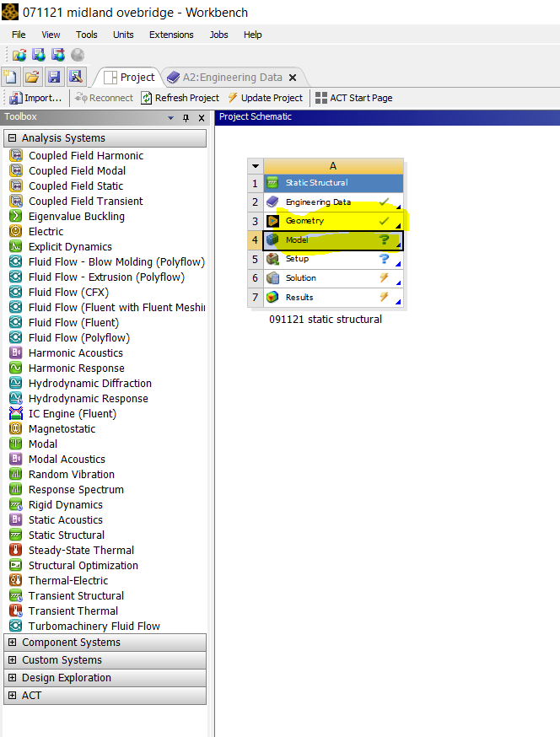Select Electric analysis system

coord(46,231)
